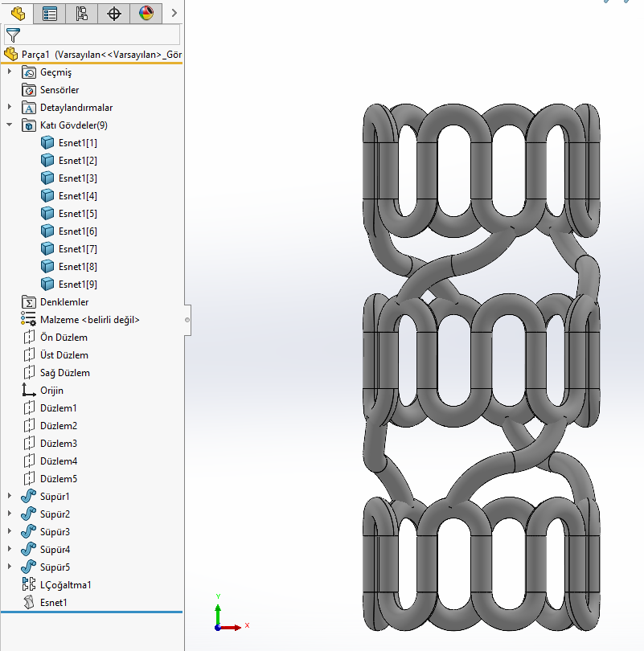Show more manager tabs with arrow
This screenshot has width=644, height=651.
pos(174,13)
